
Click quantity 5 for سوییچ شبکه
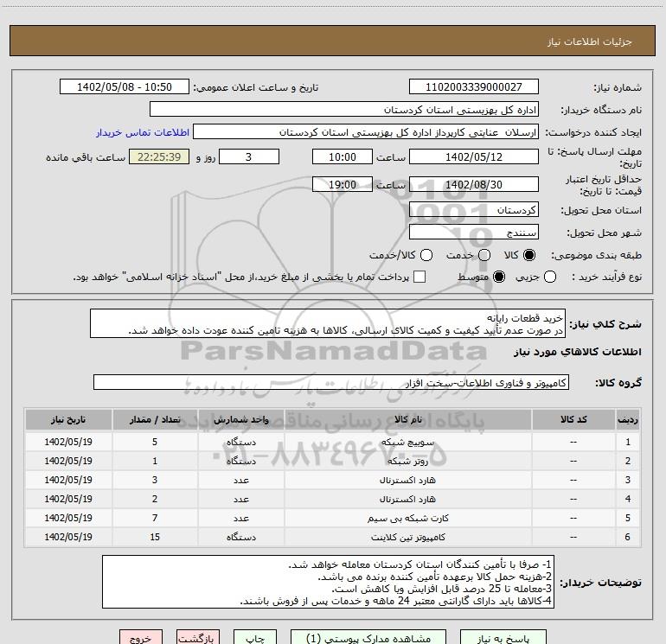[x=155, y=442]
